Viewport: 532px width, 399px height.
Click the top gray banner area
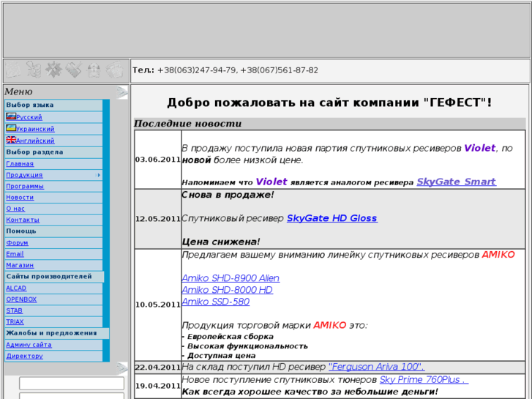tap(266, 30)
